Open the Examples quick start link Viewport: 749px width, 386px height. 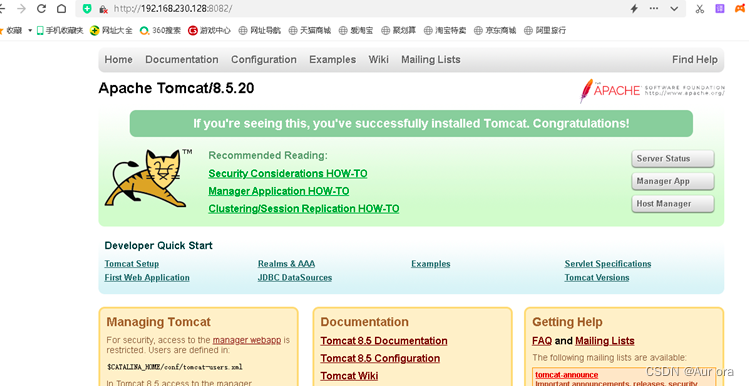(x=430, y=264)
